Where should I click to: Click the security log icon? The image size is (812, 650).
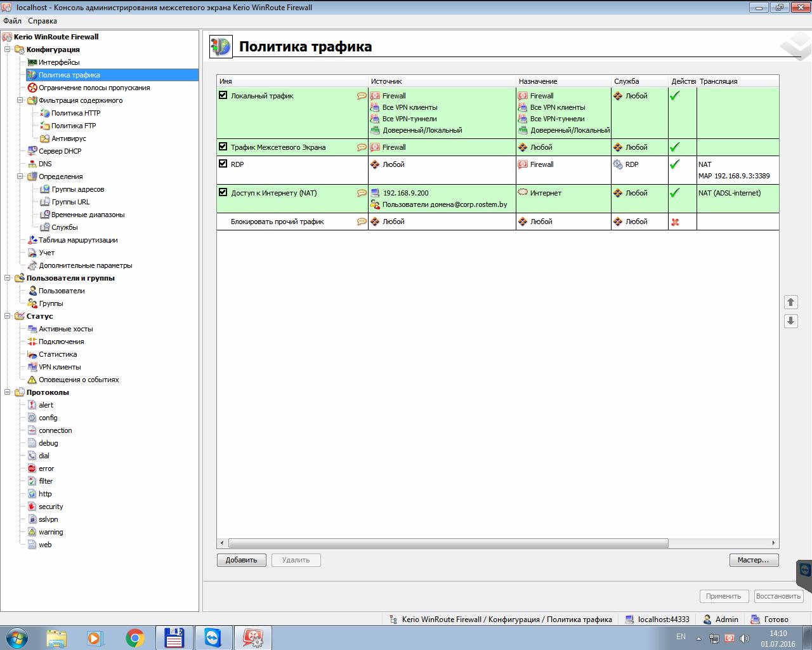[x=32, y=507]
